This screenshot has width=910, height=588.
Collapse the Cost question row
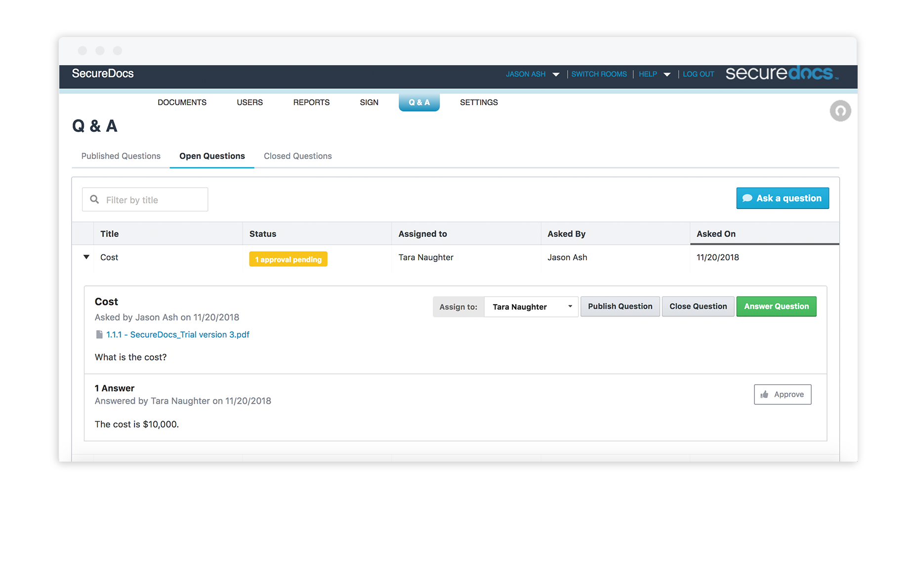coord(86,257)
